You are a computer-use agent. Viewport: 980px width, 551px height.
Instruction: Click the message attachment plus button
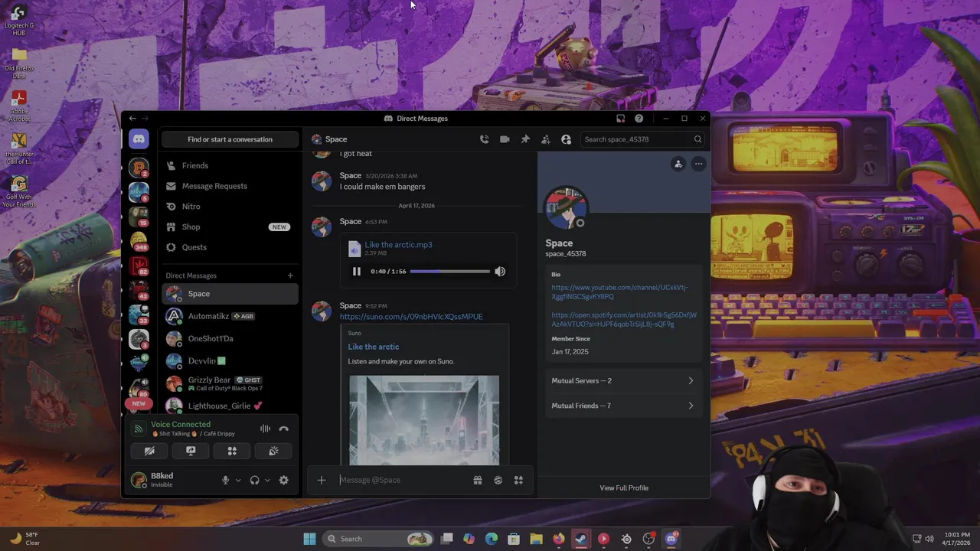(x=322, y=480)
